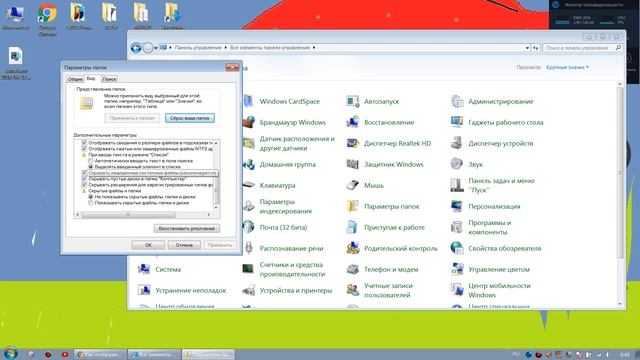Click the Сброс вида папок button
The image size is (640, 360).
190,118
